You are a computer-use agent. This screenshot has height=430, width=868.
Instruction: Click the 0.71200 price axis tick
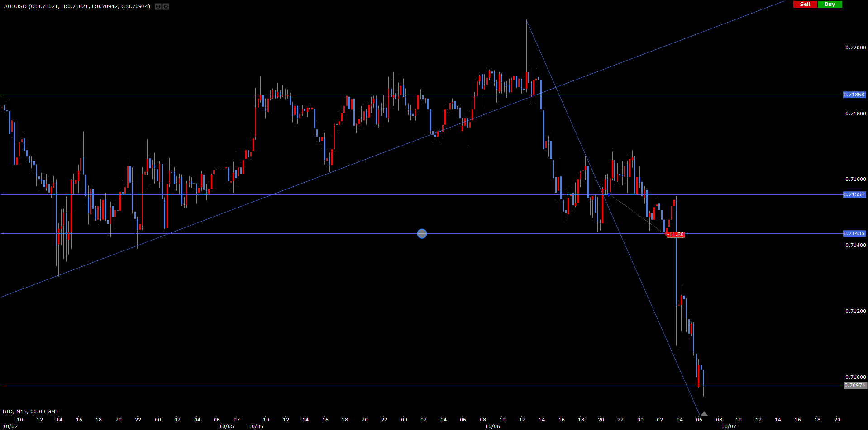pos(855,311)
